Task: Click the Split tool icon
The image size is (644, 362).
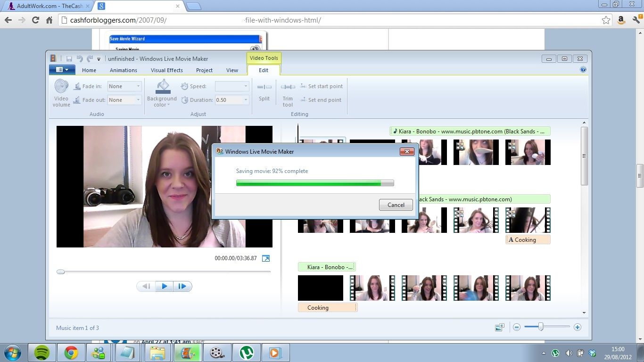Action: pos(264,87)
